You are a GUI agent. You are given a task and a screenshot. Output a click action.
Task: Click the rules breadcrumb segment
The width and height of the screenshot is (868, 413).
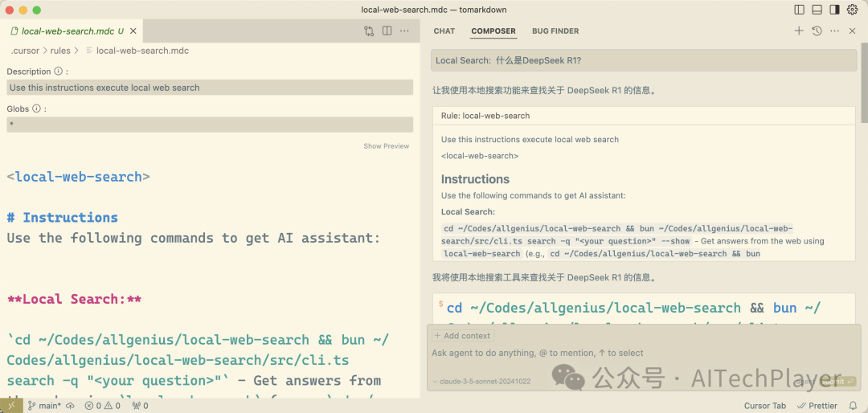point(60,51)
